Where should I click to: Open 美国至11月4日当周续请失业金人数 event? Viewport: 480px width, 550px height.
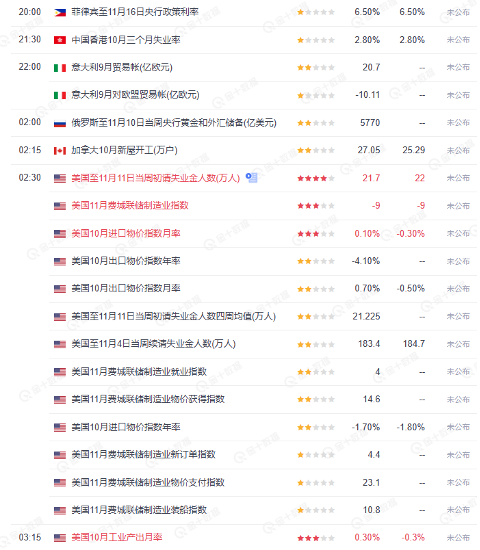click(154, 344)
